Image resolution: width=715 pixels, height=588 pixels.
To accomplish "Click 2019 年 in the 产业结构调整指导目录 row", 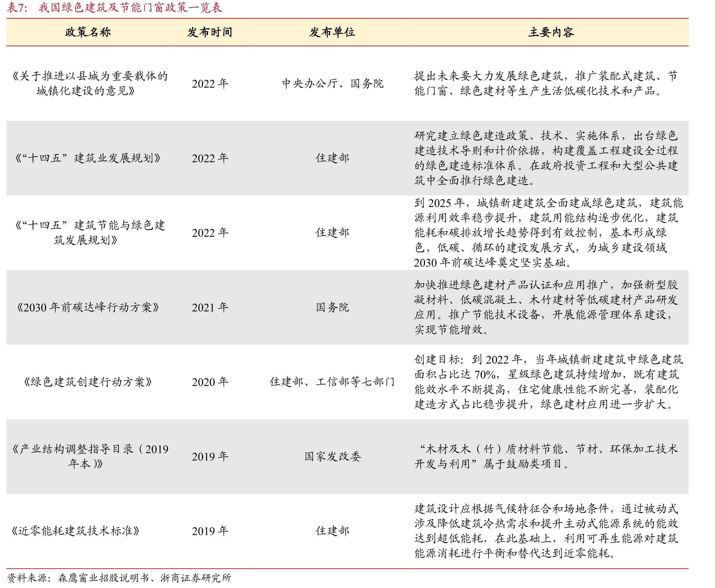I will 210,456.
